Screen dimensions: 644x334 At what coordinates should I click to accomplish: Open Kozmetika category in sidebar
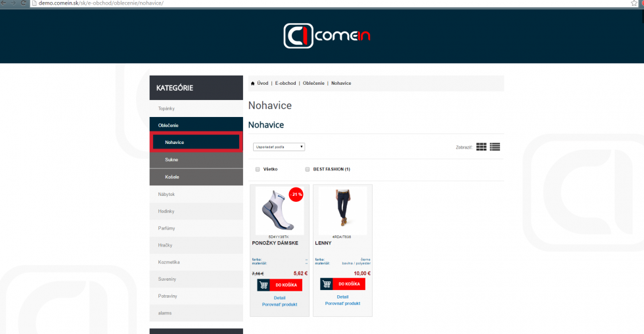click(196, 262)
